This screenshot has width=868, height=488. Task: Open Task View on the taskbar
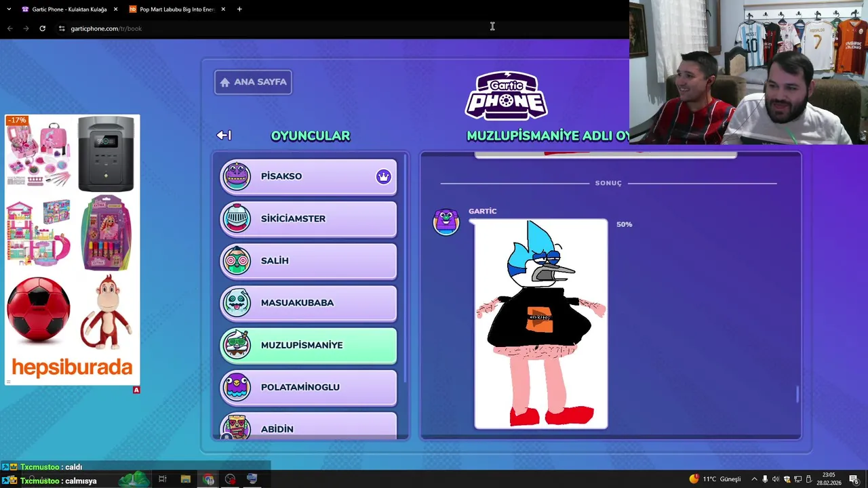[x=163, y=479]
